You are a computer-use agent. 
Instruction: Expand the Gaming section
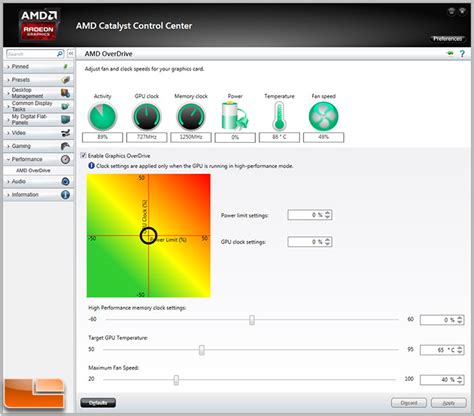pyautogui.click(x=8, y=146)
